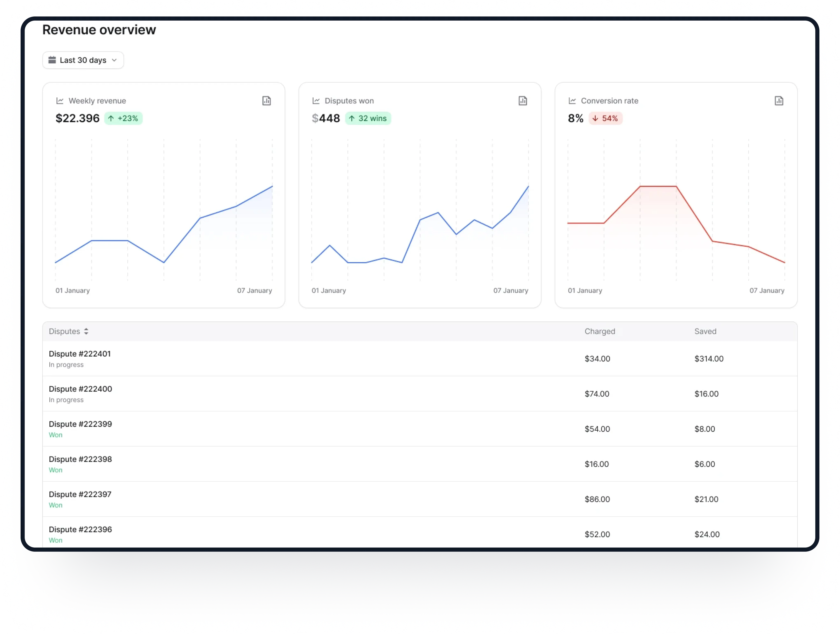Click the chart icon beside Disputes won
This screenshot has width=840, height=634.
316,101
